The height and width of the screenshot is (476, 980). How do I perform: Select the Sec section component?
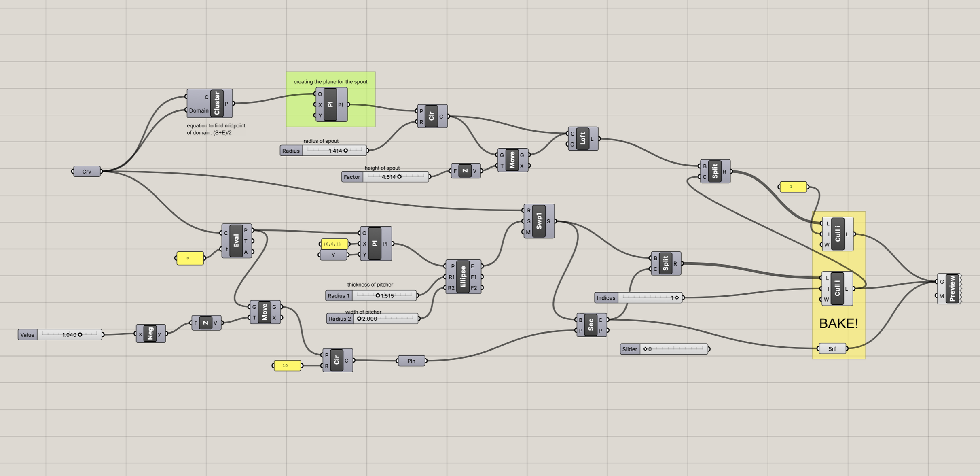tap(591, 325)
